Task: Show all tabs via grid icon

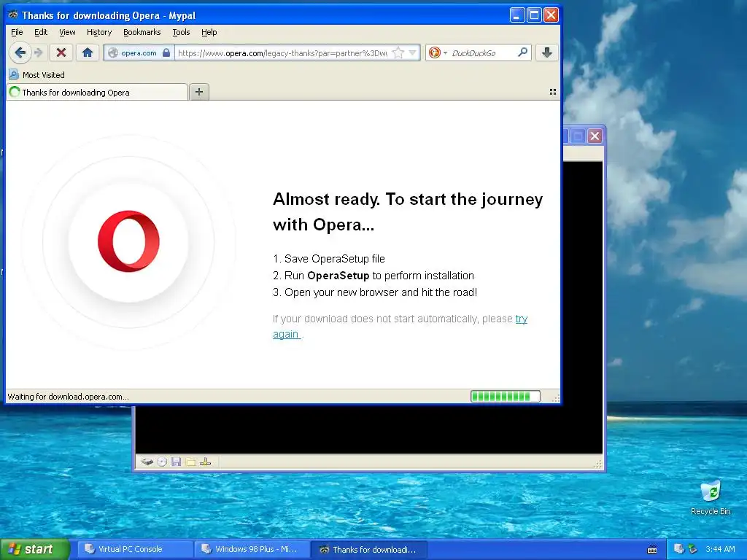Action: point(553,92)
